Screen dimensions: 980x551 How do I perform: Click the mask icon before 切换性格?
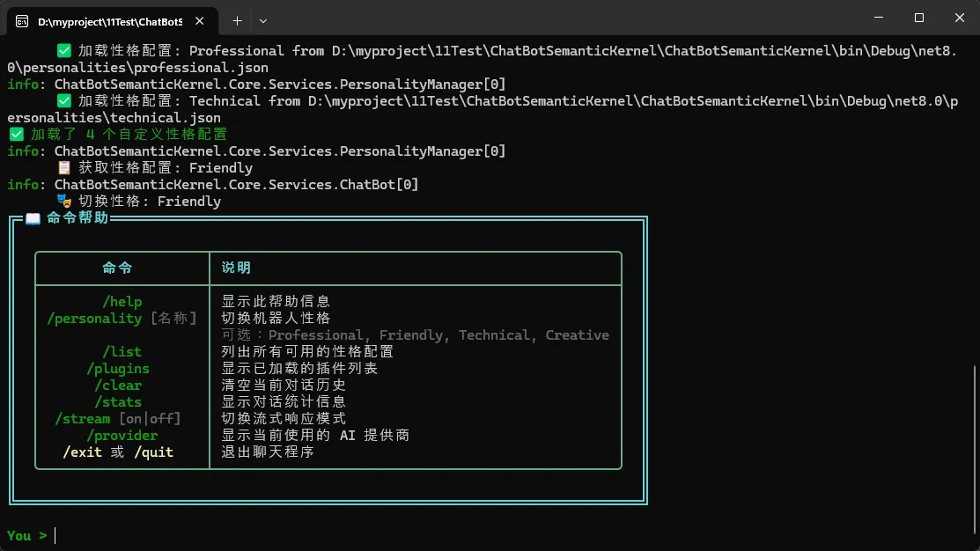click(64, 202)
